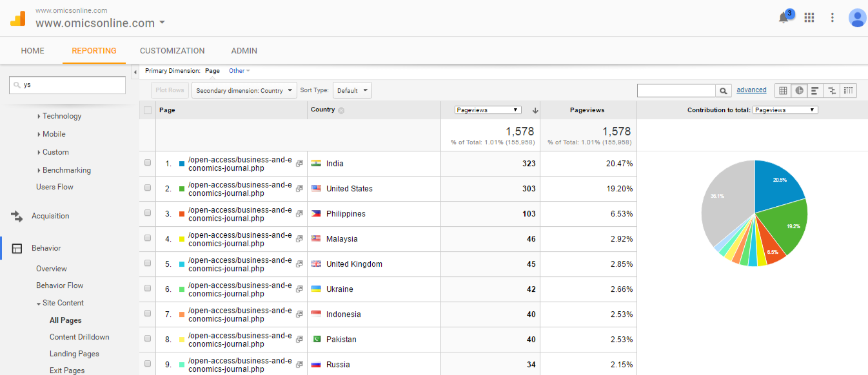The height and width of the screenshot is (375, 868).
Task: Switch to the ADMIN tab
Action: [x=244, y=51]
